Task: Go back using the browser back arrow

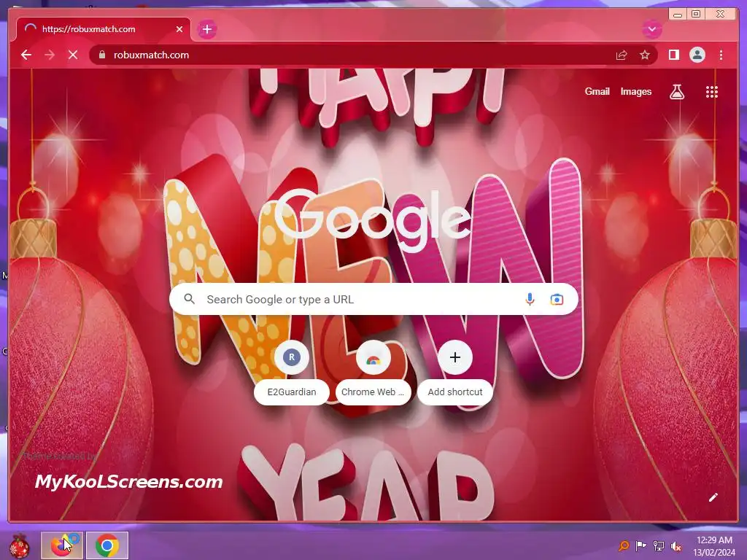Action: click(26, 55)
